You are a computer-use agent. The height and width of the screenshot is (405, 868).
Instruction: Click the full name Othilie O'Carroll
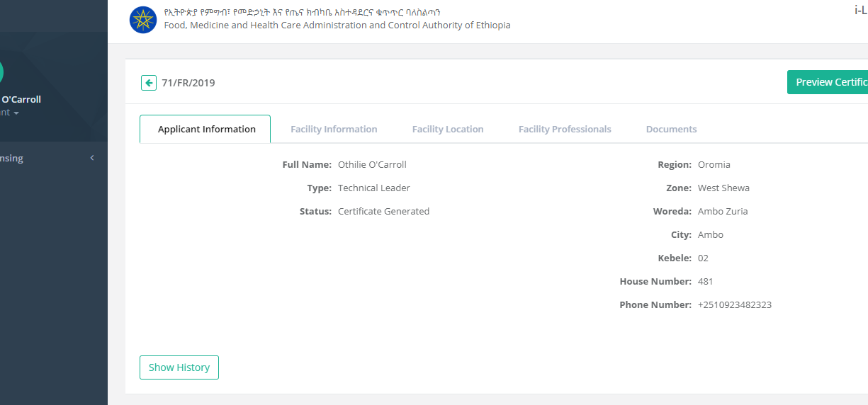[372, 164]
